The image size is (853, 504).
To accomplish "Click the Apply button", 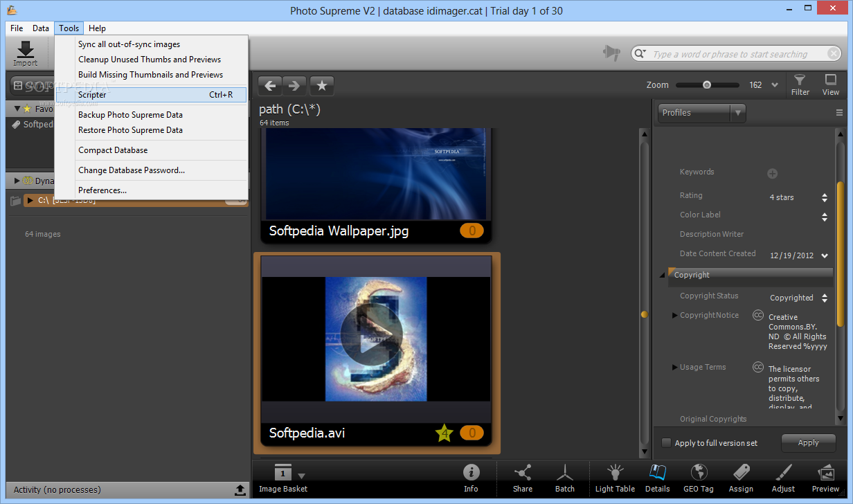I will [x=808, y=443].
